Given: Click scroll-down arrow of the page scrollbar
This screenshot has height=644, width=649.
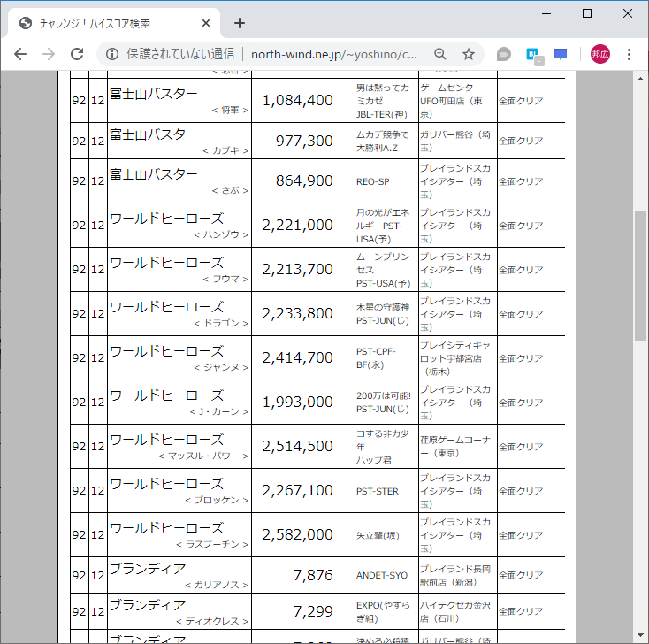Looking at the screenshot, I should coord(640,635).
